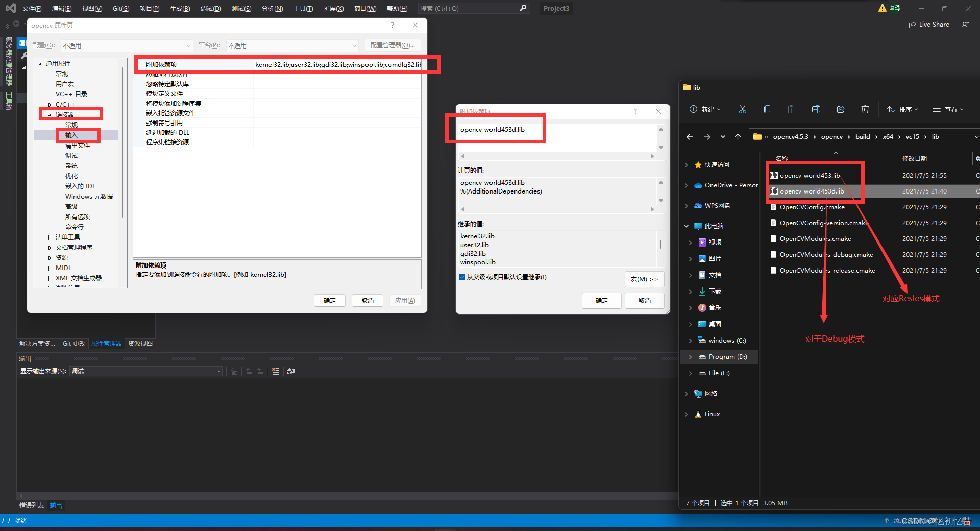Image resolution: width=980 pixels, height=531 pixels.
Task: Expand the Macros button
Action: coord(644,279)
